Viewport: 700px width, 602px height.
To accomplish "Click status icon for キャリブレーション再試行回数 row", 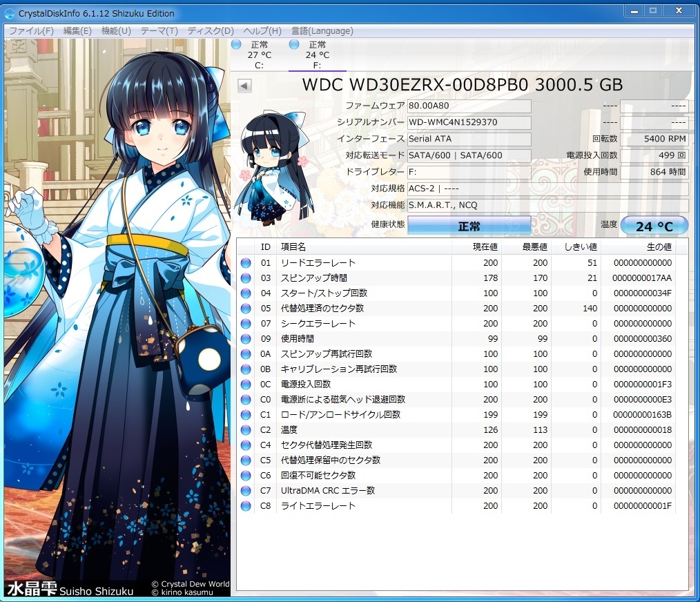I will (246, 369).
